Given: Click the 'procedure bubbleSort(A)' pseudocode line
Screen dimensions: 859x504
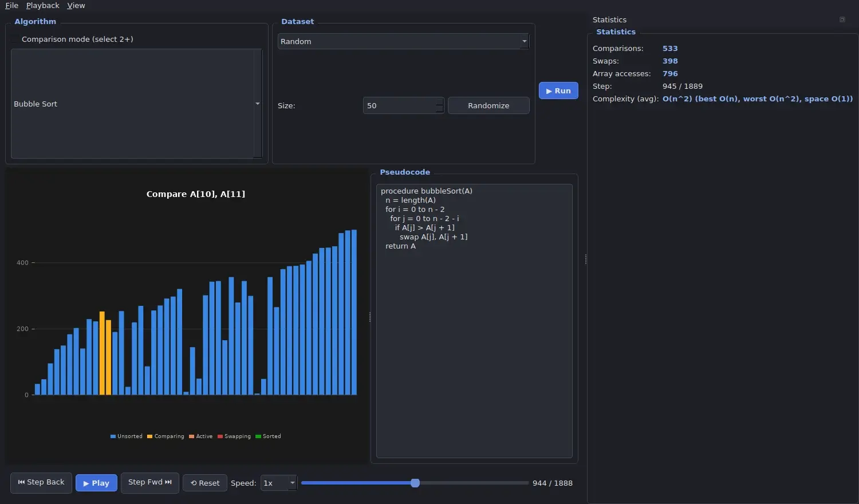Looking at the screenshot, I should [427, 191].
